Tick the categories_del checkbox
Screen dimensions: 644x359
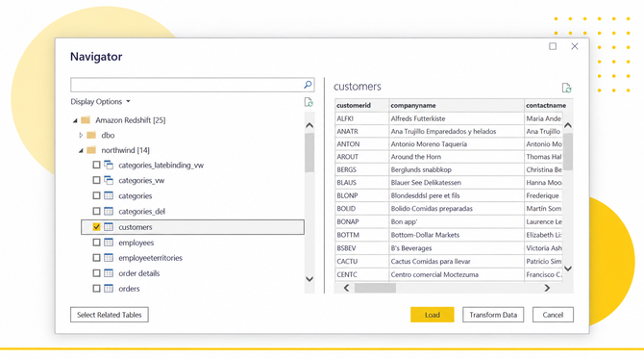pyautogui.click(x=96, y=212)
